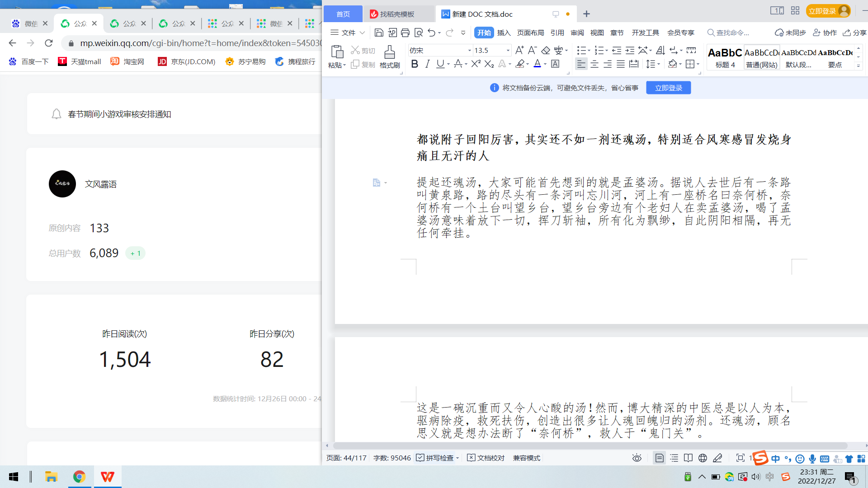Click the blue font color A swatch
868x488 pixels.
point(537,64)
